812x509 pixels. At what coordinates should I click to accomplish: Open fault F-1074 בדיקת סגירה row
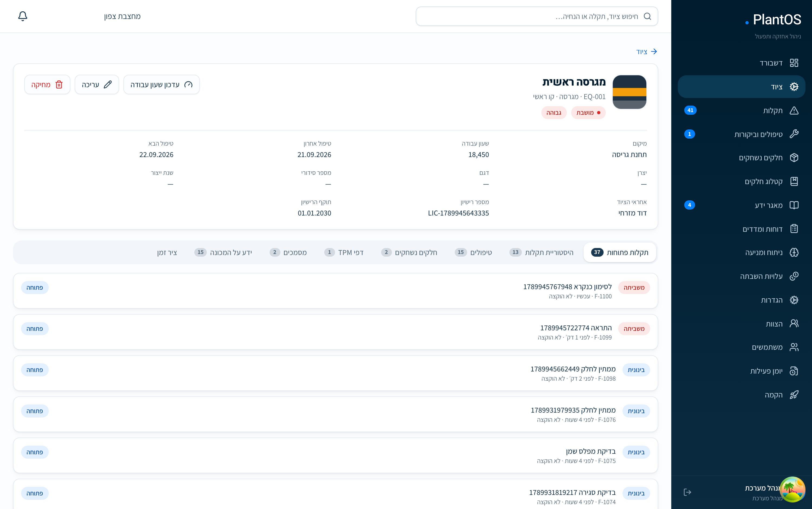(336, 494)
